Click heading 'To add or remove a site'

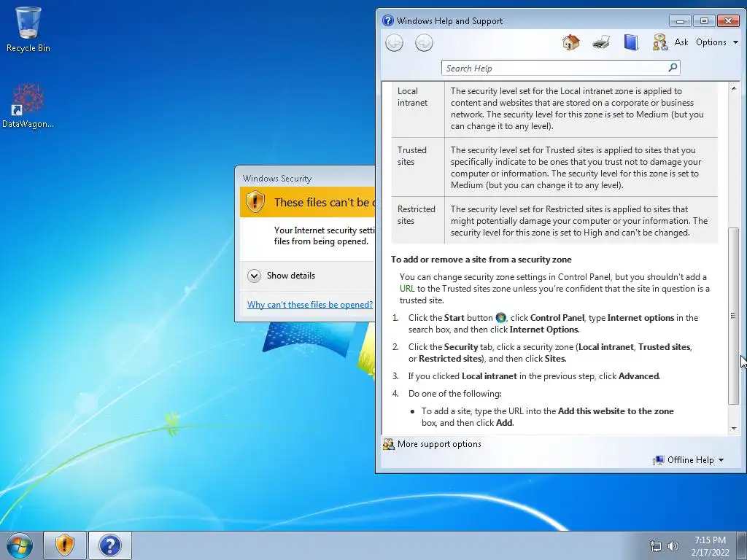[x=481, y=260]
